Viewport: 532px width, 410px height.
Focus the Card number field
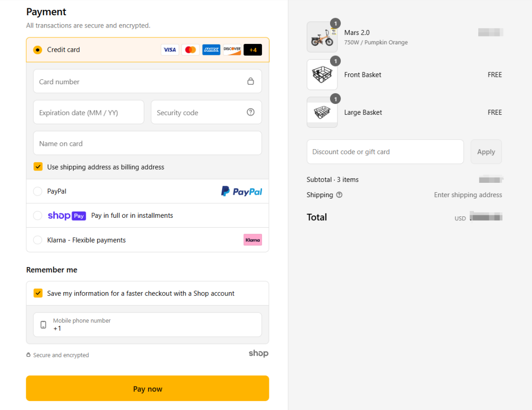140,81
